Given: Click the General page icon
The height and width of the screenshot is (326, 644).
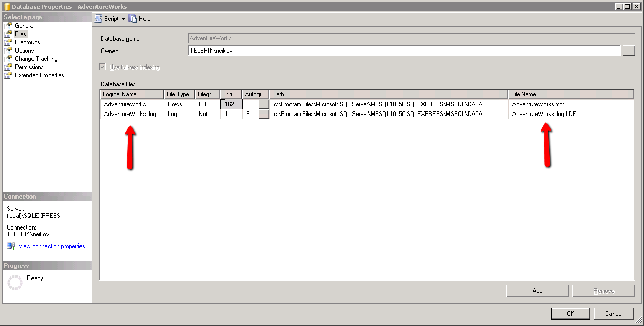Looking at the screenshot, I should click(8, 26).
